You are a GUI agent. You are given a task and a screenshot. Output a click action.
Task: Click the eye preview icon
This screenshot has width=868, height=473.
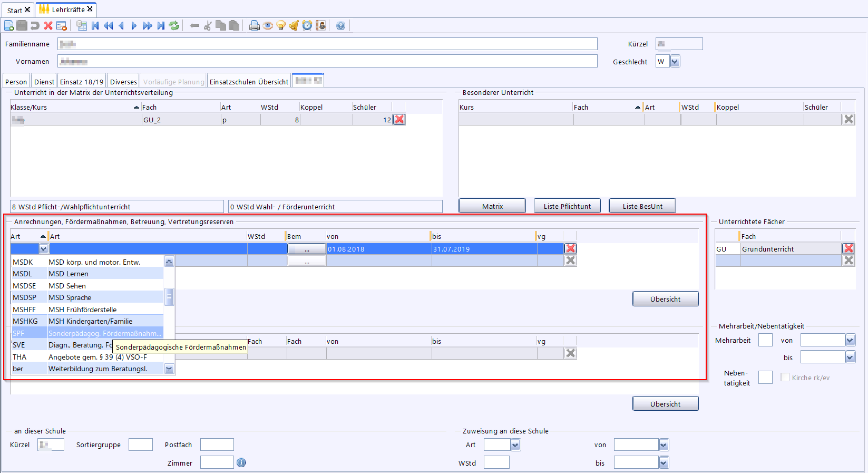click(x=268, y=25)
